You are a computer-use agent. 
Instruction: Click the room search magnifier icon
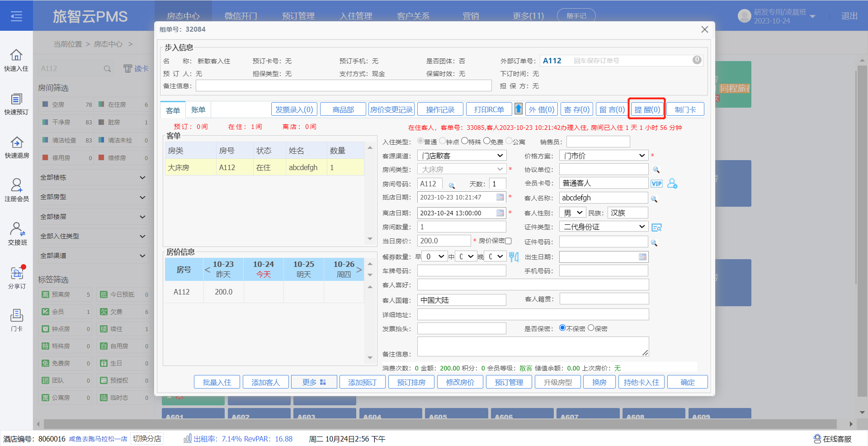pyautogui.click(x=107, y=69)
